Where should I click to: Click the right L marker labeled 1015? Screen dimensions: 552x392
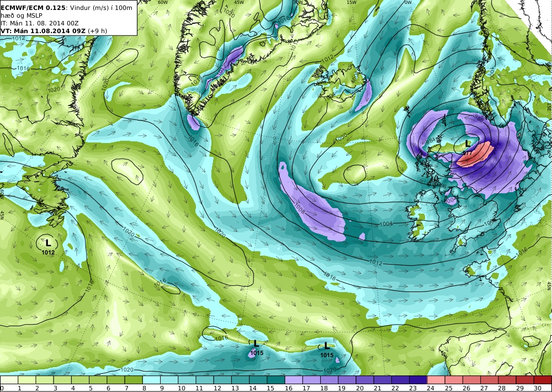coord(326,346)
